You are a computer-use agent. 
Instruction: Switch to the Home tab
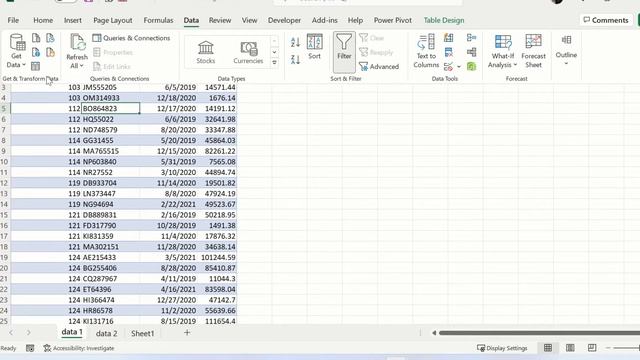click(x=43, y=20)
